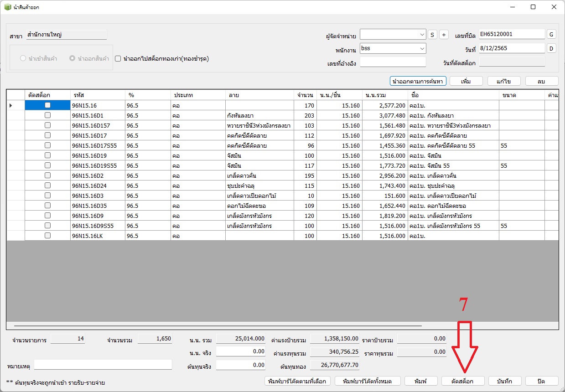The width and height of the screenshot is (565, 392).
Task: Click cell with code 96N15.16D24
Action: tap(98, 186)
